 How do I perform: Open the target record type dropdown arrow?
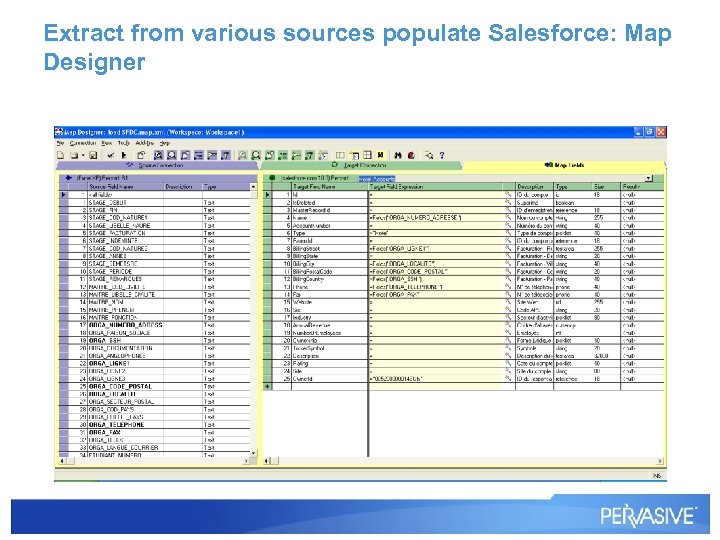click(648, 178)
